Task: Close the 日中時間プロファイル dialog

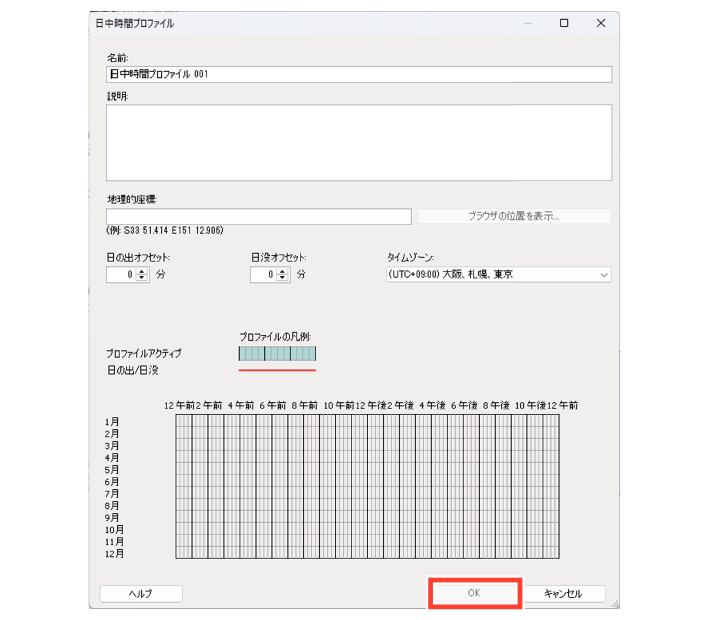Action: [x=600, y=23]
